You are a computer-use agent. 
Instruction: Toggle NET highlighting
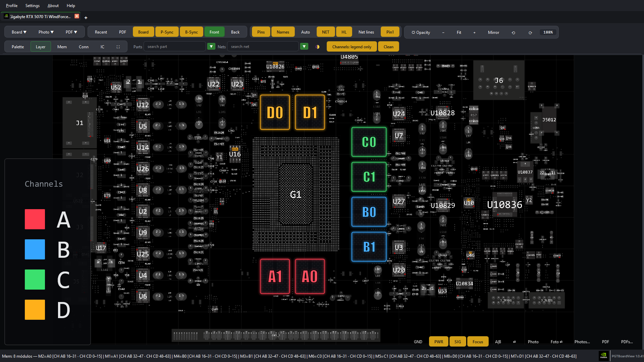[326, 32]
